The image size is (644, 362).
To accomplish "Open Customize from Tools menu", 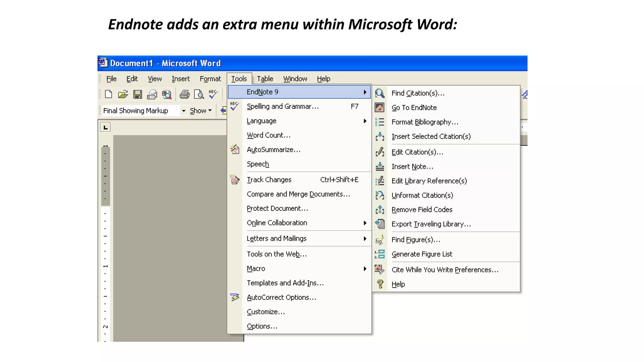I will click(299, 312).
